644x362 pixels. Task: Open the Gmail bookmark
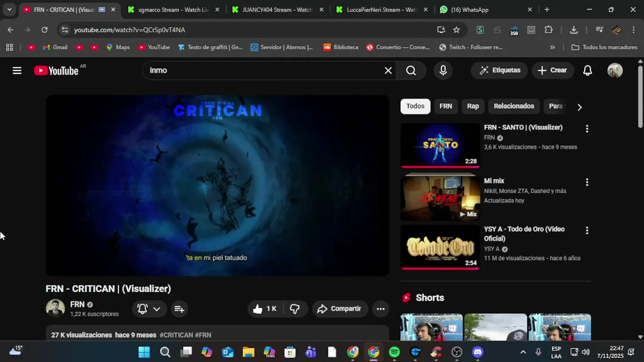[55, 47]
